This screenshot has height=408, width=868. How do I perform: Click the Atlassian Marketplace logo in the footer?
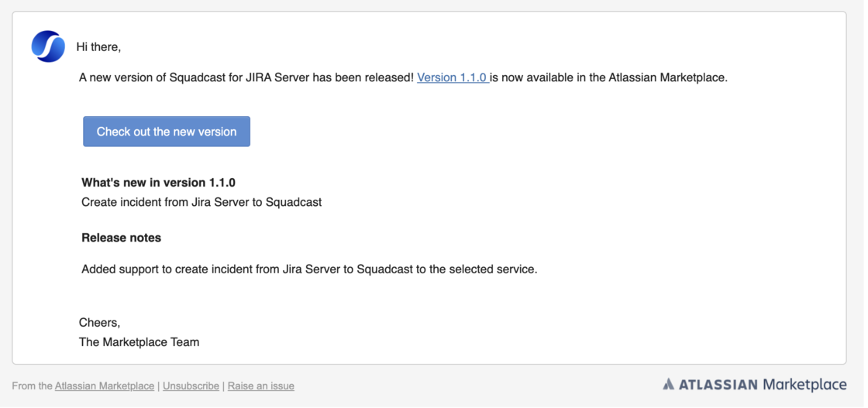click(x=755, y=384)
